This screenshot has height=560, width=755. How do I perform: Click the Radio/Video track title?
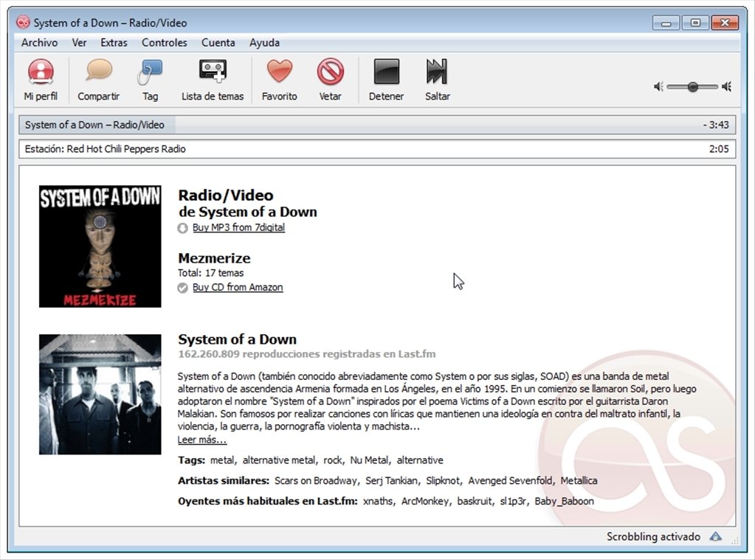tap(225, 196)
